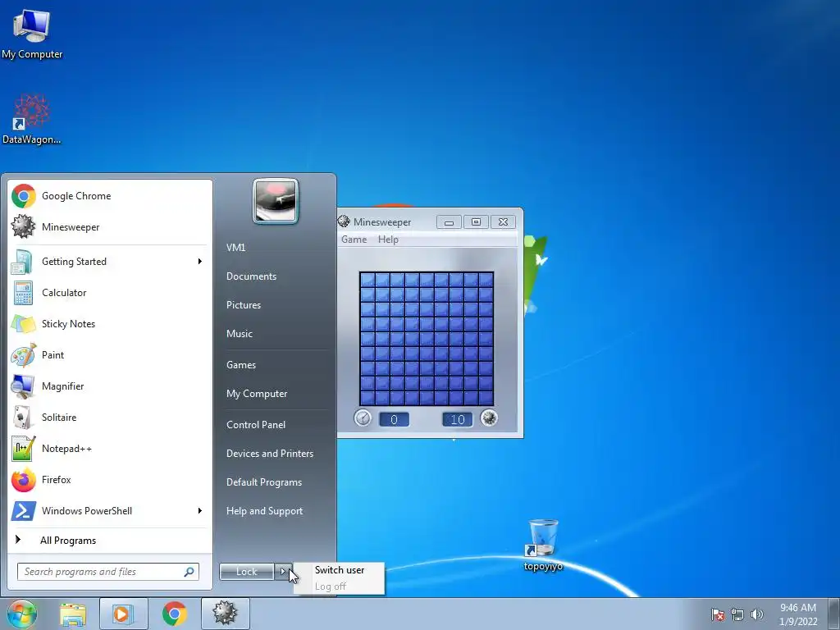Open Devices and Printers

[x=270, y=453]
